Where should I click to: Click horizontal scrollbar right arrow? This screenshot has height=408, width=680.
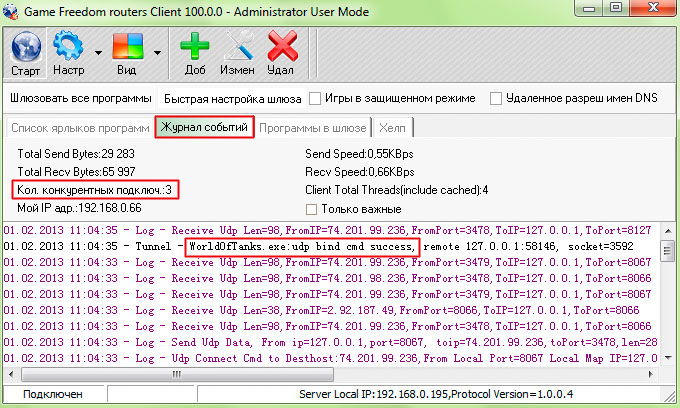[651, 374]
